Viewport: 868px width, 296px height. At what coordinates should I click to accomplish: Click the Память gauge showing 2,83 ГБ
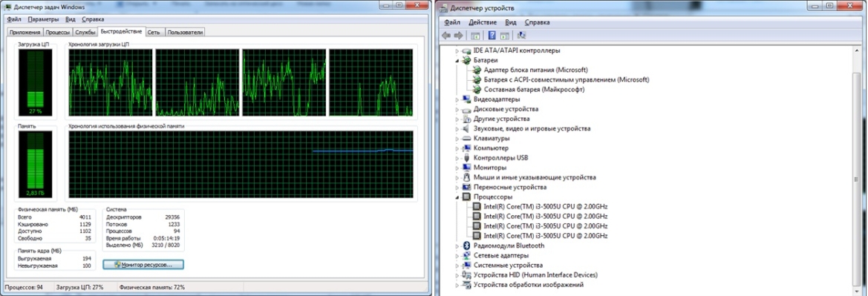pos(36,165)
